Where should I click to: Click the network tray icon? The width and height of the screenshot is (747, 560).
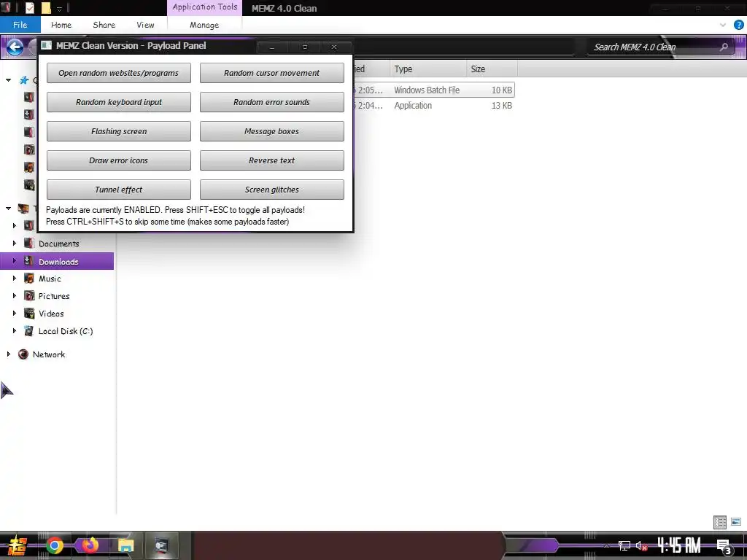point(624,545)
